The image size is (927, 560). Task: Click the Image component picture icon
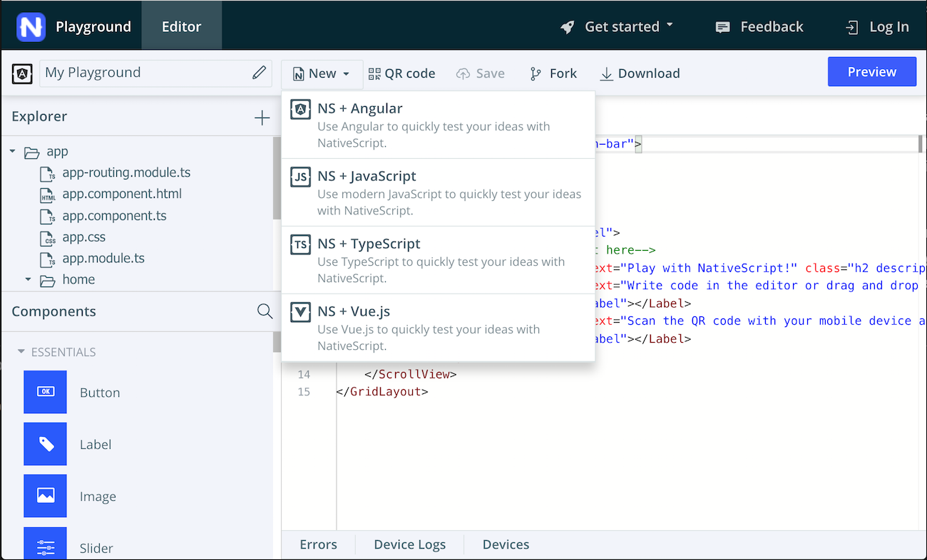point(45,496)
